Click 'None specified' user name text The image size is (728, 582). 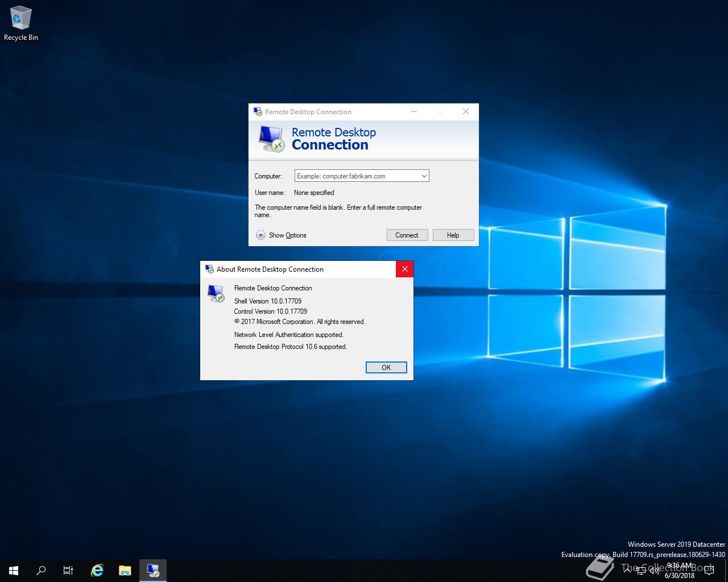(314, 193)
